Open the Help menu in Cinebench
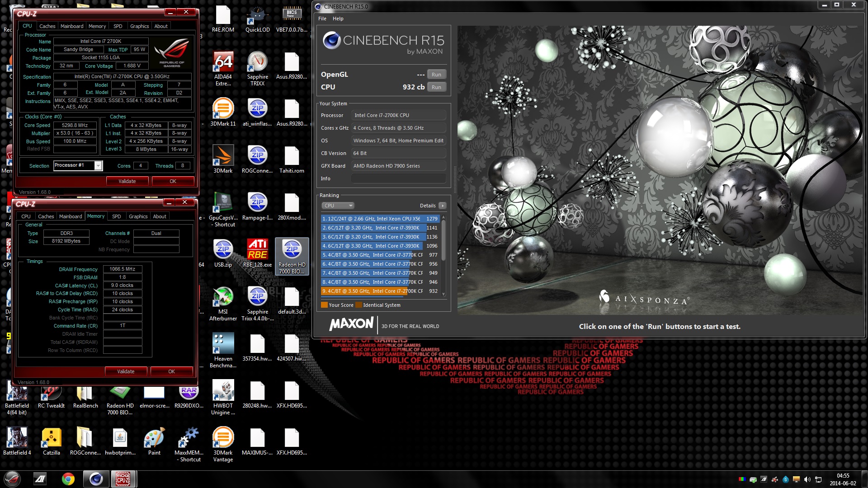The height and width of the screenshot is (488, 868). point(338,19)
